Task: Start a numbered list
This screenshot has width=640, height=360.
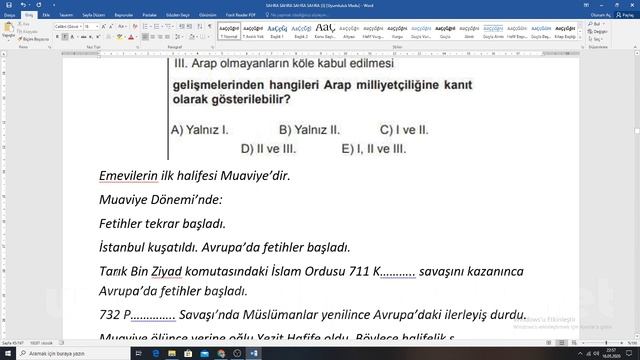Action: coord(157,27)
